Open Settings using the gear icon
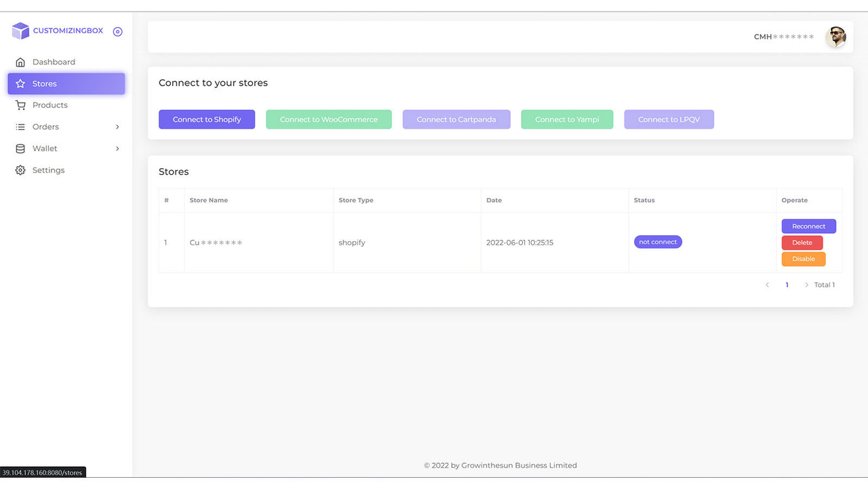 20,170
